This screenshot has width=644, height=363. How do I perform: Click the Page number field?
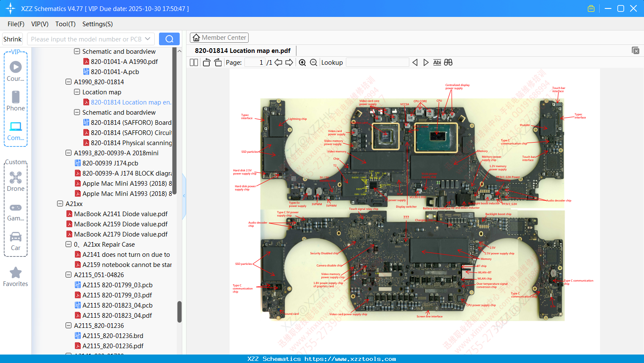click(x=255, y=63)
